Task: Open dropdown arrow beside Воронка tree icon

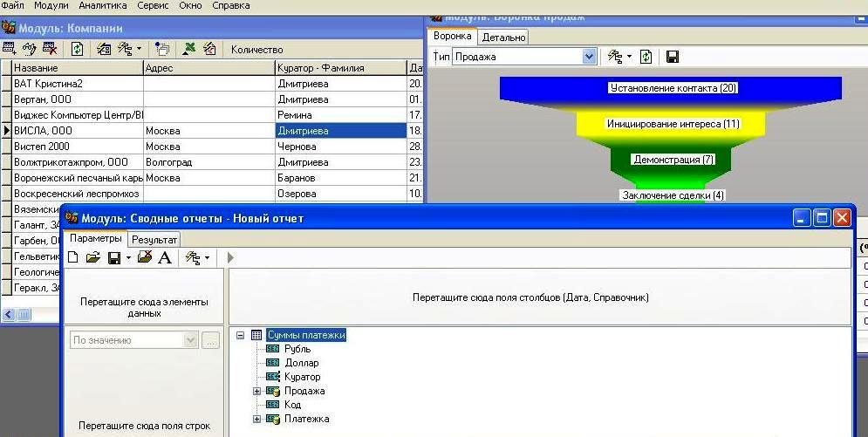Action: click(x=629, y=57)
